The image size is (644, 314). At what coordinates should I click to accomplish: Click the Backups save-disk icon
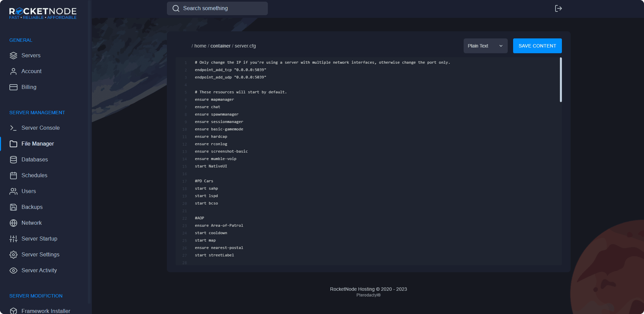click(13, 207)
